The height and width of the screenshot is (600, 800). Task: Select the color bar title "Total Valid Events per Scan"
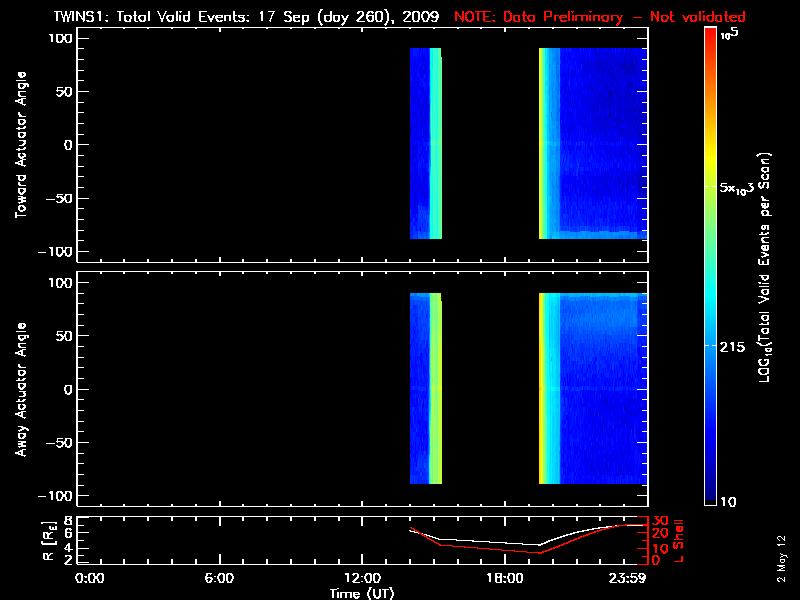(x=767, y=267)
